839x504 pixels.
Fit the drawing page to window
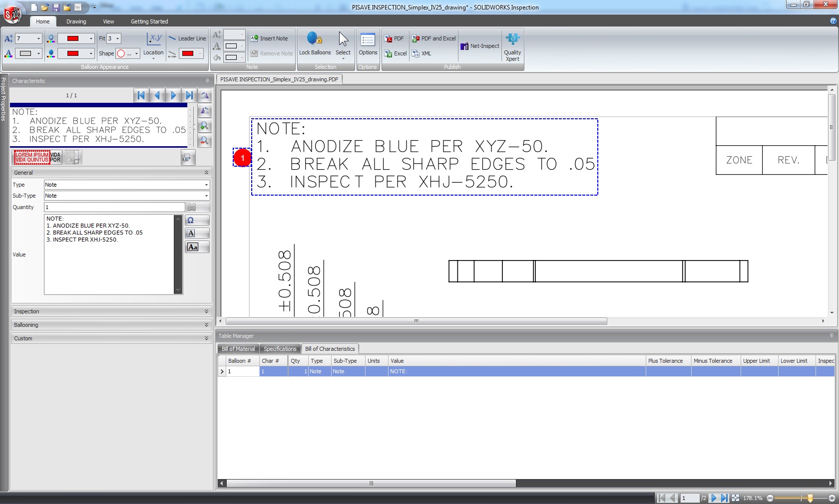736,498
